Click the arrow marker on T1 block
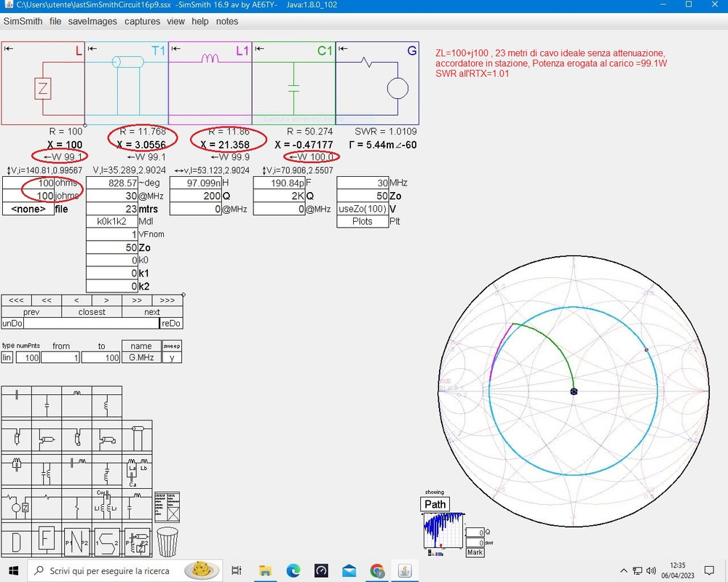The image size is (728, 582). click(x=92, y=48)
